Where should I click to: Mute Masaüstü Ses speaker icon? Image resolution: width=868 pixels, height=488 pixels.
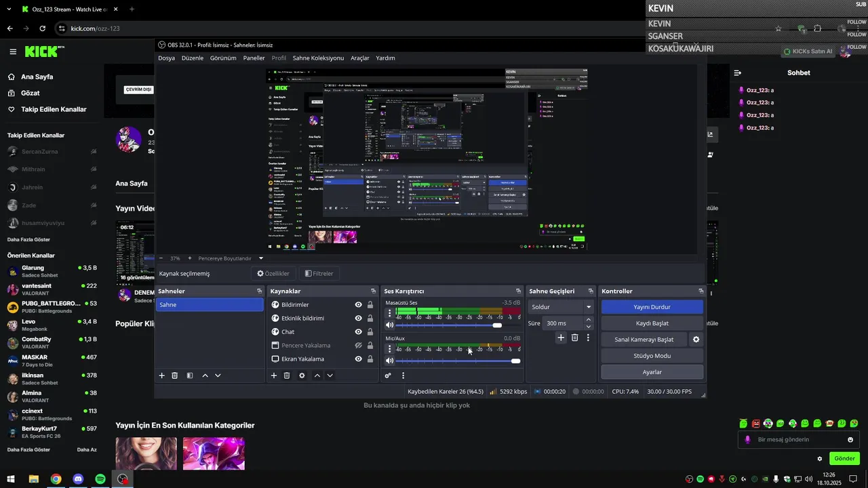(389, 325)
